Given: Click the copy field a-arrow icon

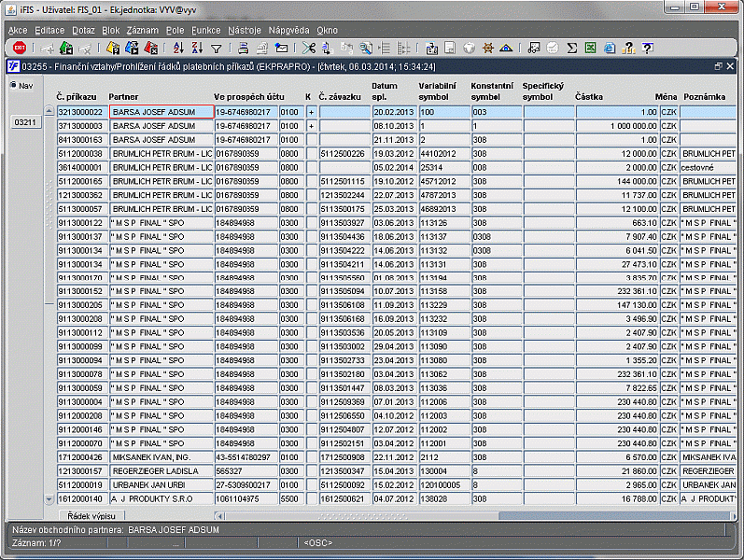Looking at the screenshot, I should tap(328, 48).
